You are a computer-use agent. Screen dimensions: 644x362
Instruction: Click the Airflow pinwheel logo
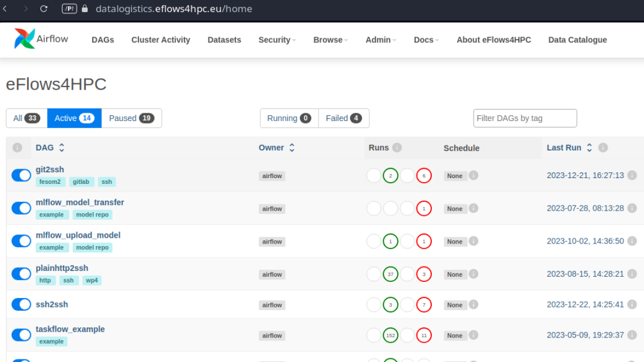tap(24, 39)
